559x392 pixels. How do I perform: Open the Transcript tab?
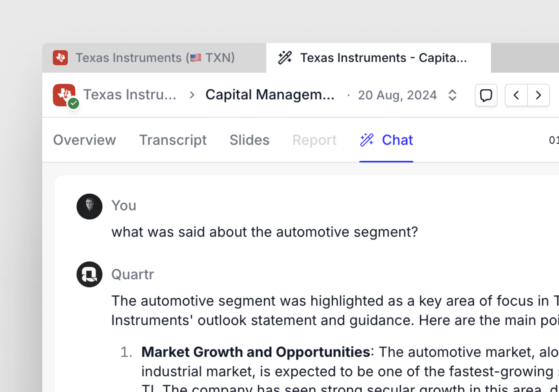[173, 140]
